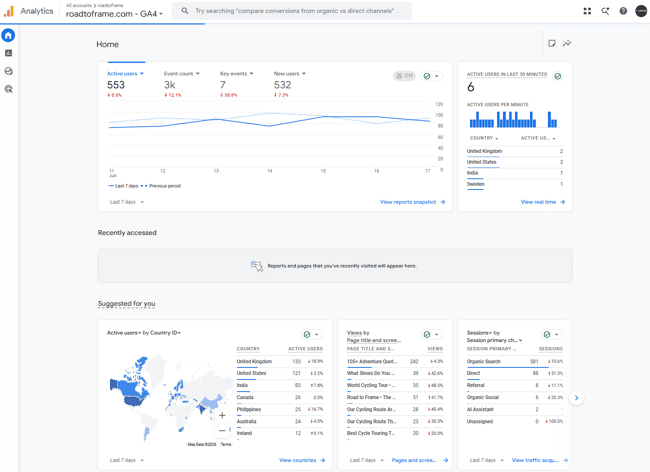The width and height of the screenshot is (650, 472).
Task: Click Canada row in country table
Action: (x=280, y=397)
